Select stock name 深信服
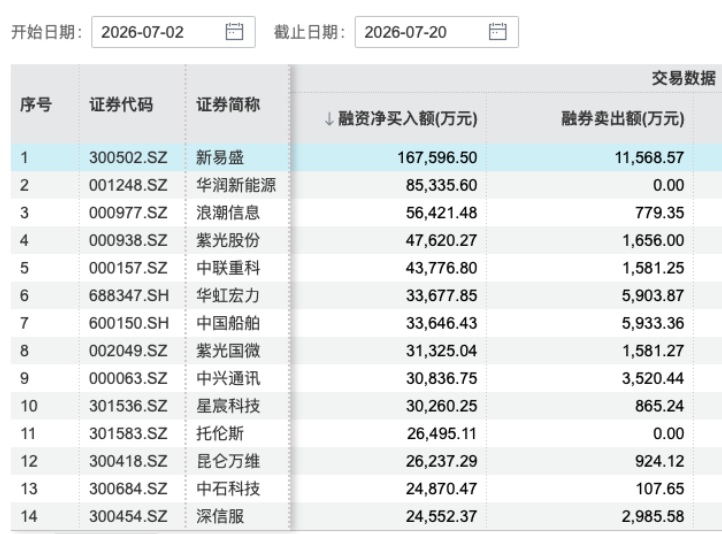 [x=220, y=517]
